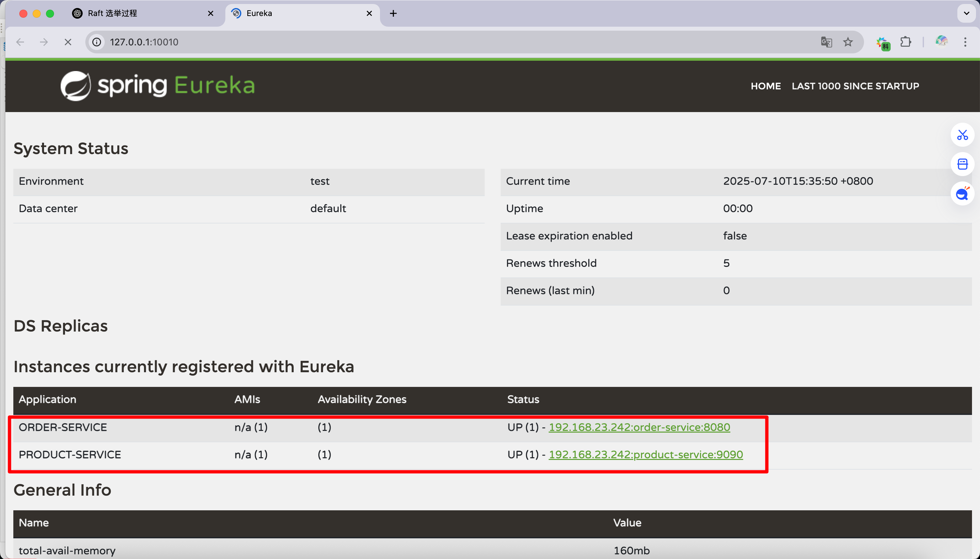Image resolution: width=980 pixels, height=559 pixels.
Task: Open the Extensions puzzle icon
Action: [906, 42]
